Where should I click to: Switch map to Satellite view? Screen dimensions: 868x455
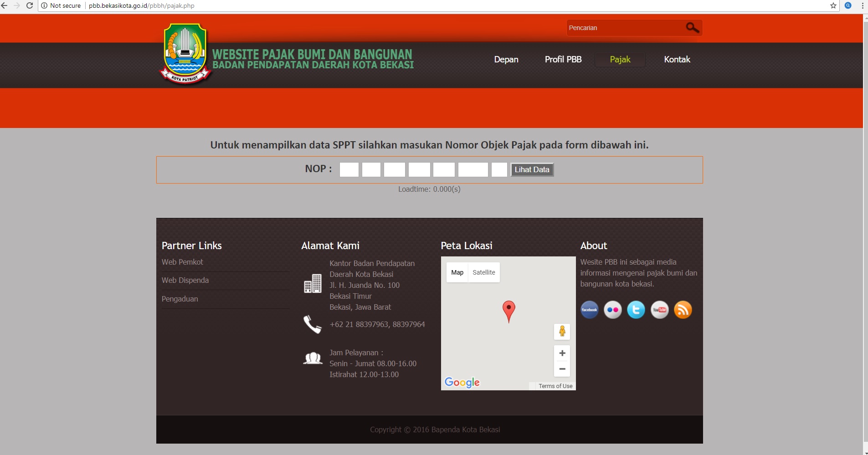point(483,272)
